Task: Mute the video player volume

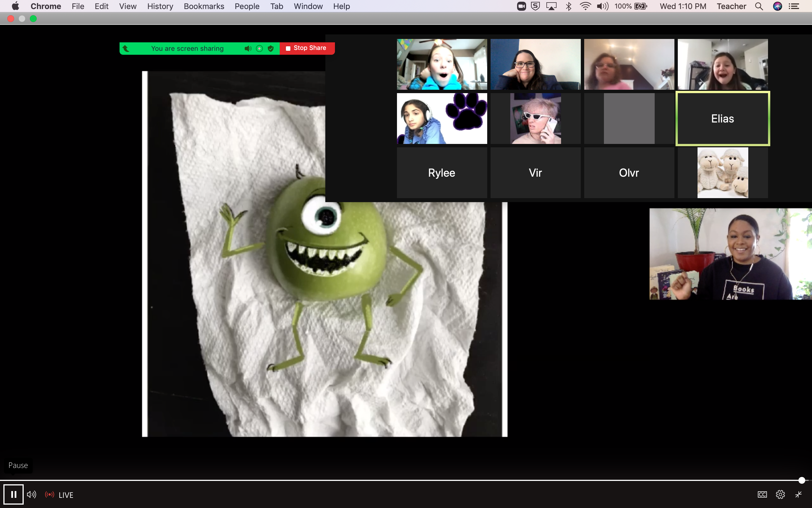Action: pos(32,494)
